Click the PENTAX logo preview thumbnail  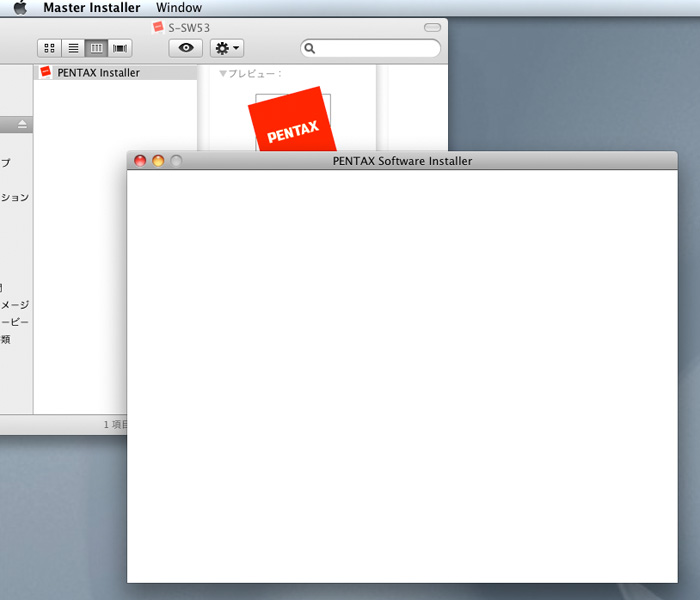pos(292,121)
